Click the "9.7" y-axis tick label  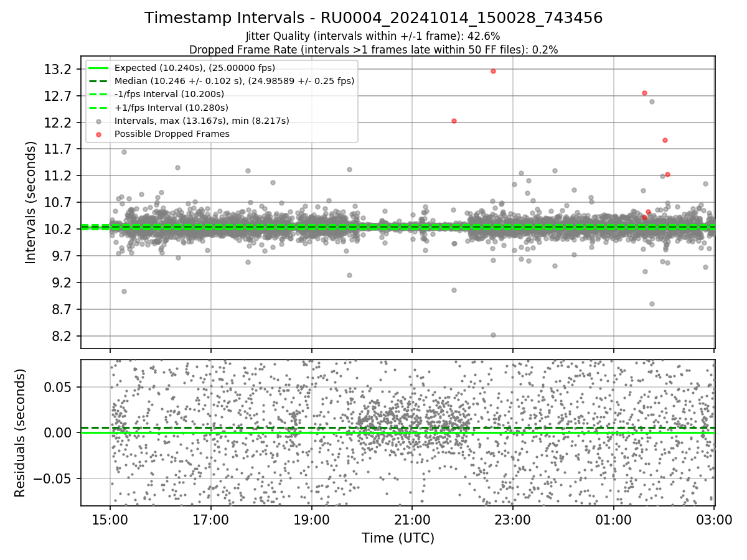pos(61,256)
